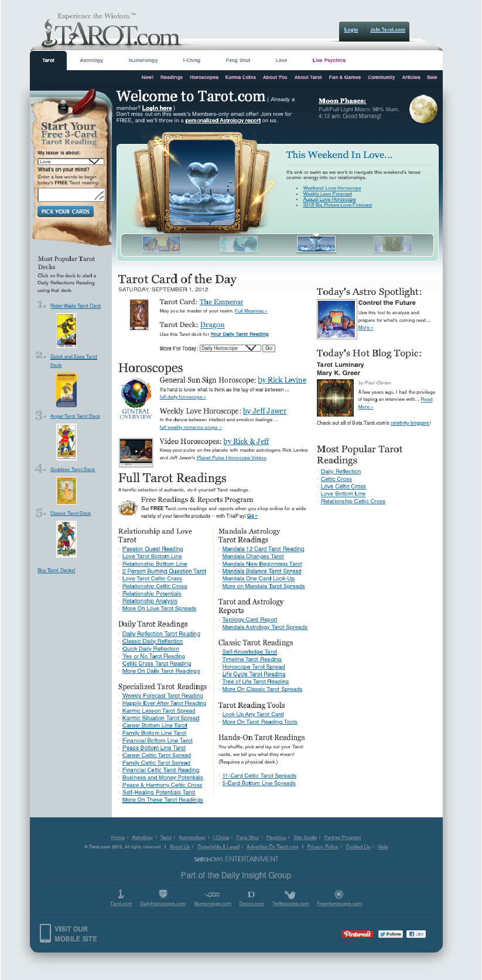This screenshot has width=482, height=980.
Task: Select the Tarot main tab
Action: (49, 60)
